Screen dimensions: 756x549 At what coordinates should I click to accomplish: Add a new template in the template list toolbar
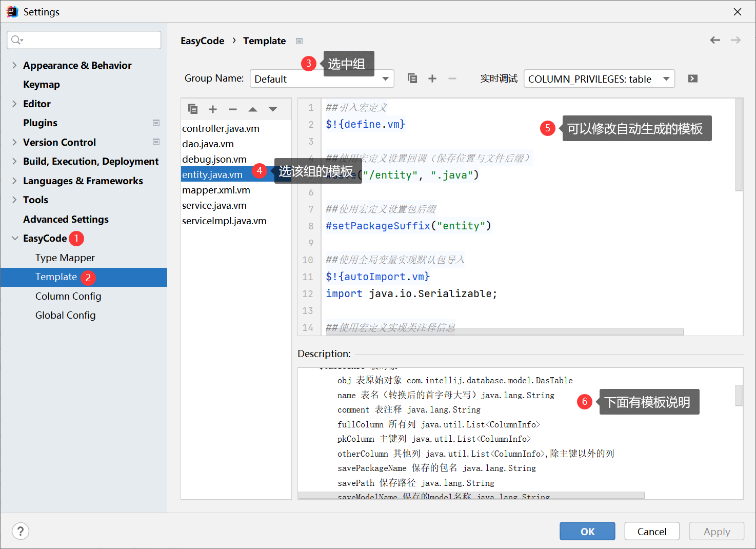click(213, 109)
